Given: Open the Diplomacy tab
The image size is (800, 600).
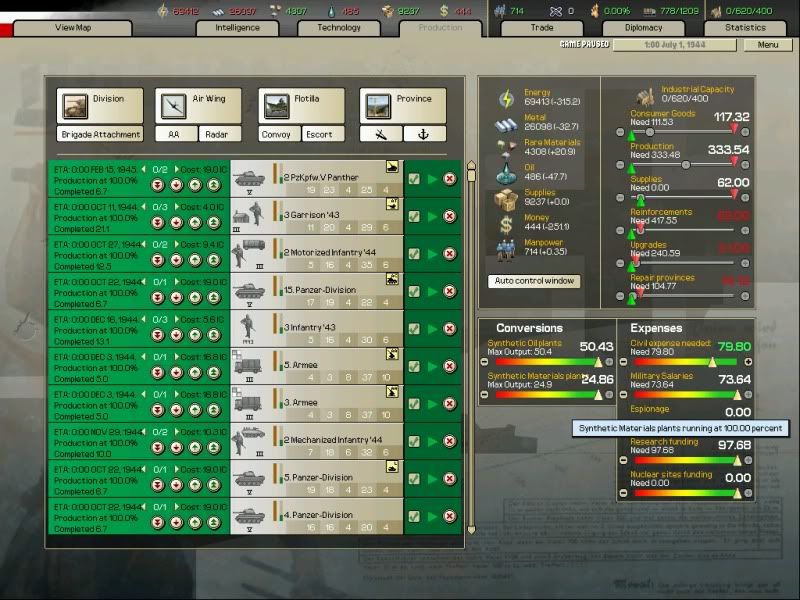Looking at the screenshot, I should coord(643,28).
